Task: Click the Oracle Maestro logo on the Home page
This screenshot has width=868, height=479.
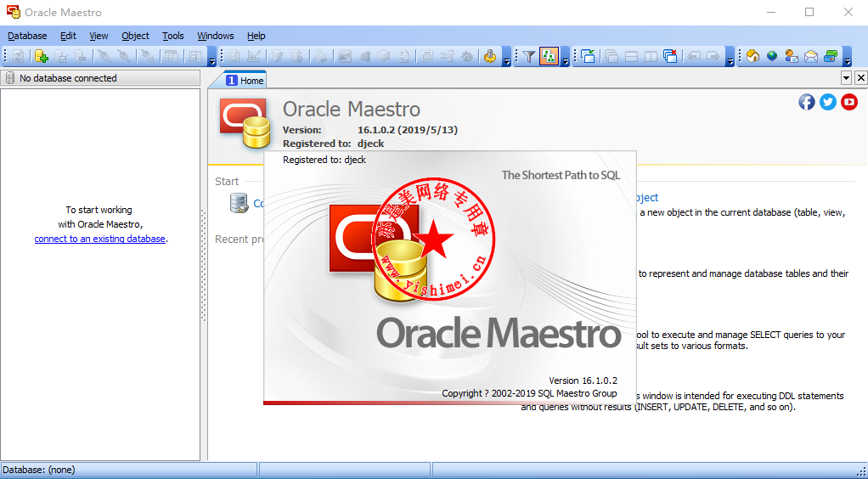Action: [245, 123]
